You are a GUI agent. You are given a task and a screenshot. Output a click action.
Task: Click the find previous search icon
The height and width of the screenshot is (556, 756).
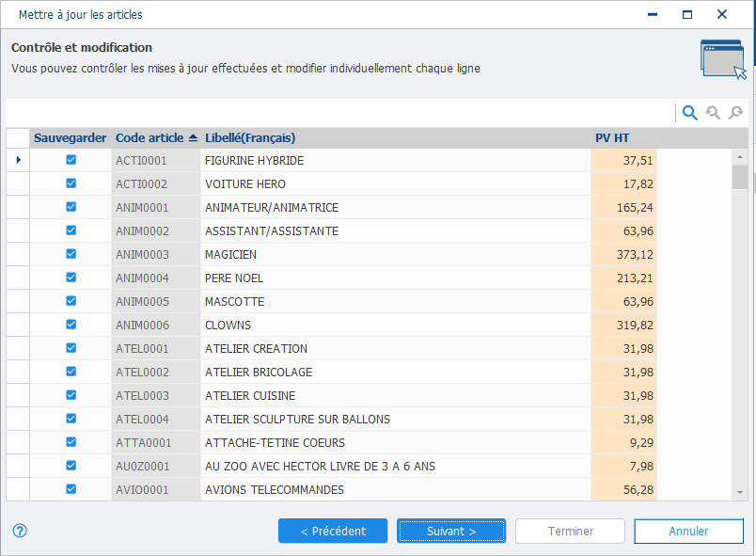coord(713,113)
